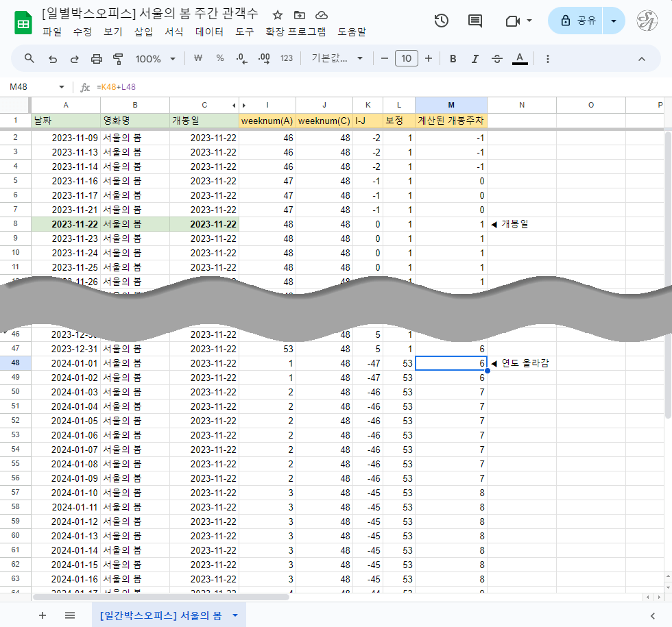672x627 pixels.
Task: Click the search menus magnifier icon
Action: [29, 59]
